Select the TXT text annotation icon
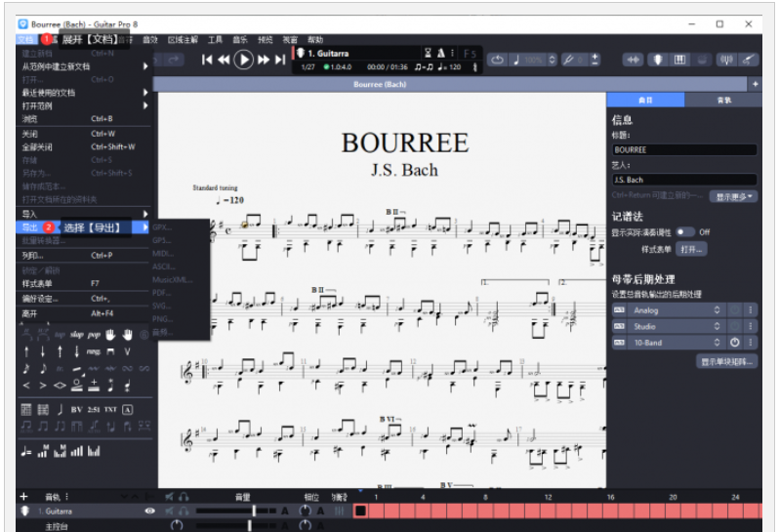Image resolution: width=779 pixels, height=532 pixels. [x=110, y=409]
